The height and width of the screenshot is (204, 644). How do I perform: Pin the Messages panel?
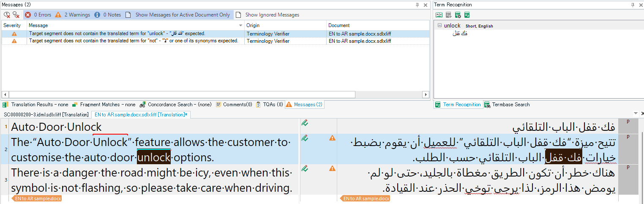pos(418,5)
